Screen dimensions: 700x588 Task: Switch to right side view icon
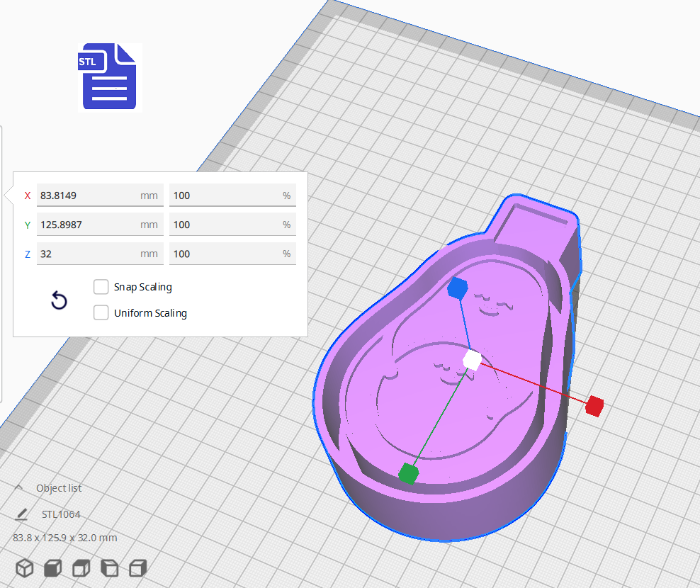tap(137, 567)
